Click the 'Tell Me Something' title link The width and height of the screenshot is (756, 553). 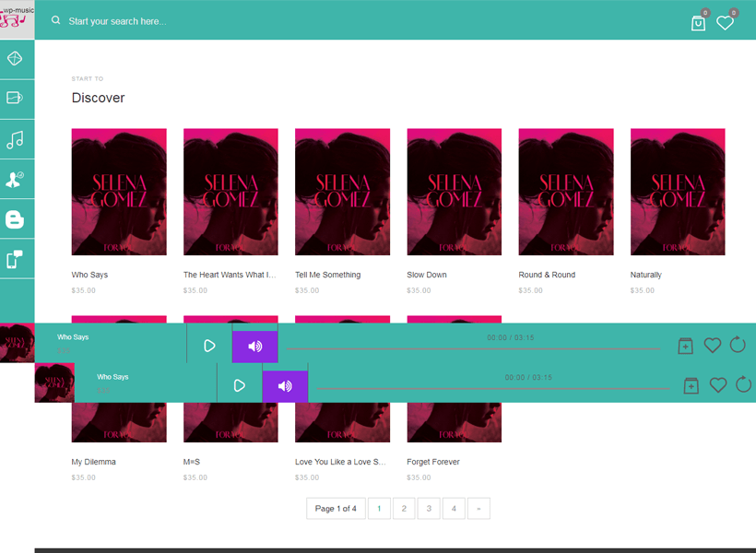328,275
